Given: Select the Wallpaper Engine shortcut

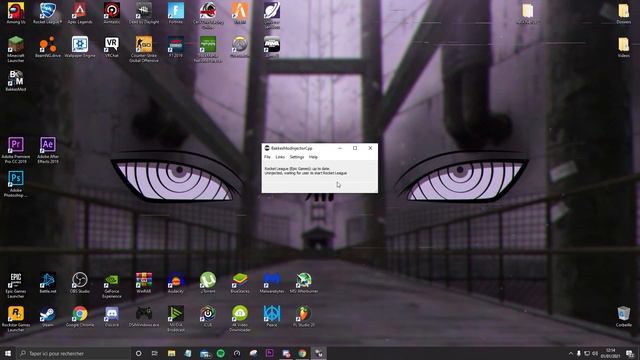Looking at the screenshot, I should 80,47.
